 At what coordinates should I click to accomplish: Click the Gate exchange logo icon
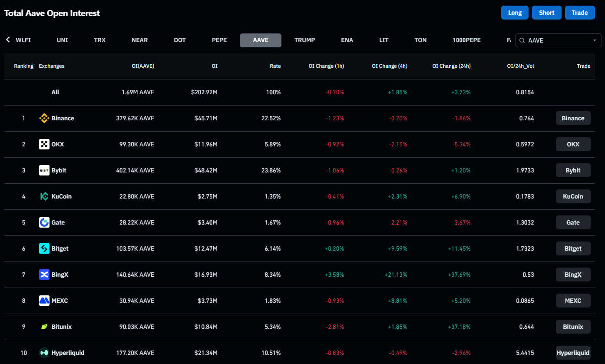pos(44,222)
